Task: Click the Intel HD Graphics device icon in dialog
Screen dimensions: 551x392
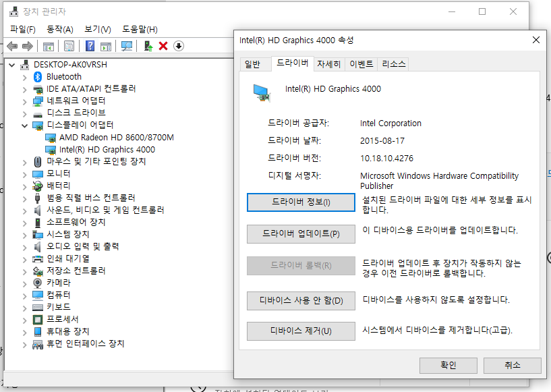Action: click(x=262, y=93)
